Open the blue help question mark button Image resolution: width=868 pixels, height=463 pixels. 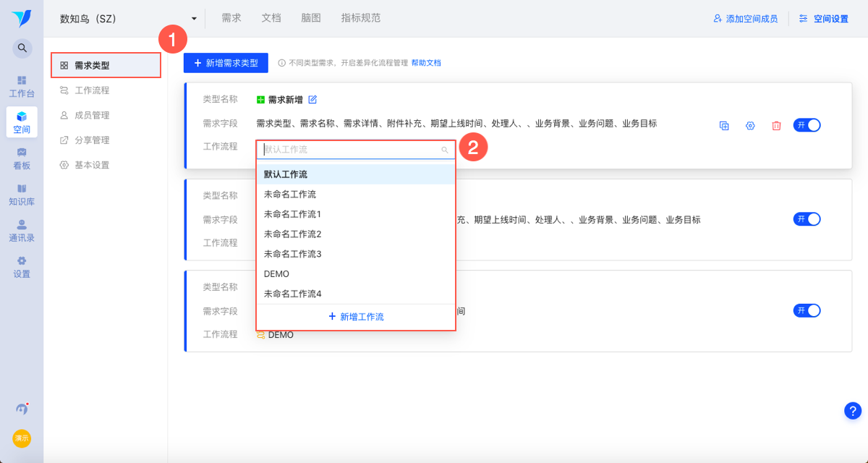pos(853,410)
